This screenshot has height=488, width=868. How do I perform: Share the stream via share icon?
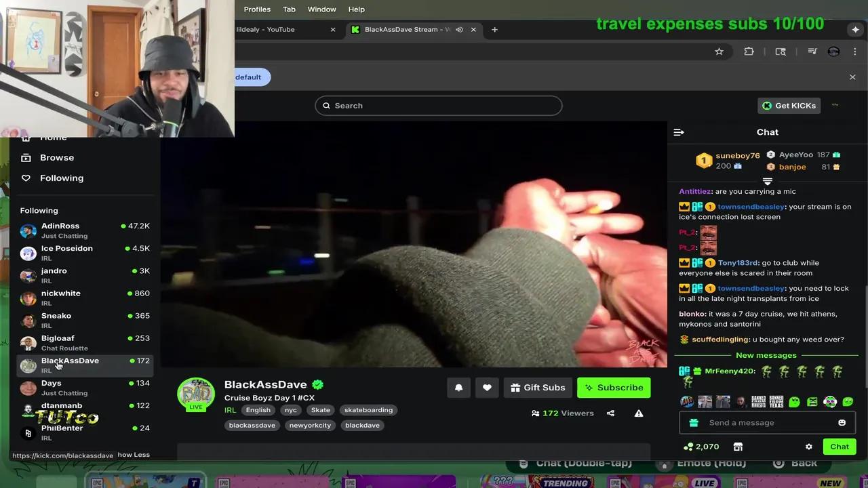tap(610, 413)
